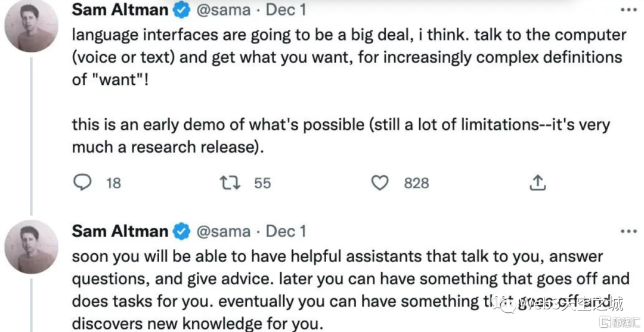Click the Dec 1 timestamp on the first tweet
Viewport: 644px width, 332px height.
click(286, 10)
